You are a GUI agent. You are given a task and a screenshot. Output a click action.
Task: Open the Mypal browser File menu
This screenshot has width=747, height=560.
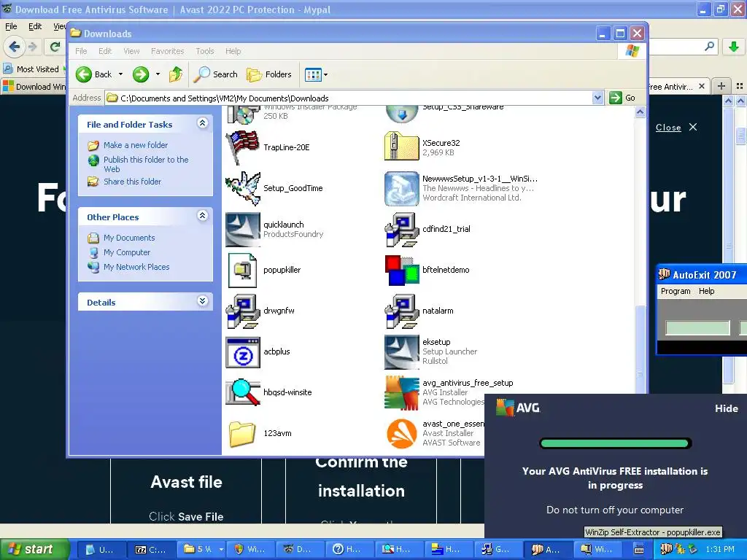[x=11, y=26]
